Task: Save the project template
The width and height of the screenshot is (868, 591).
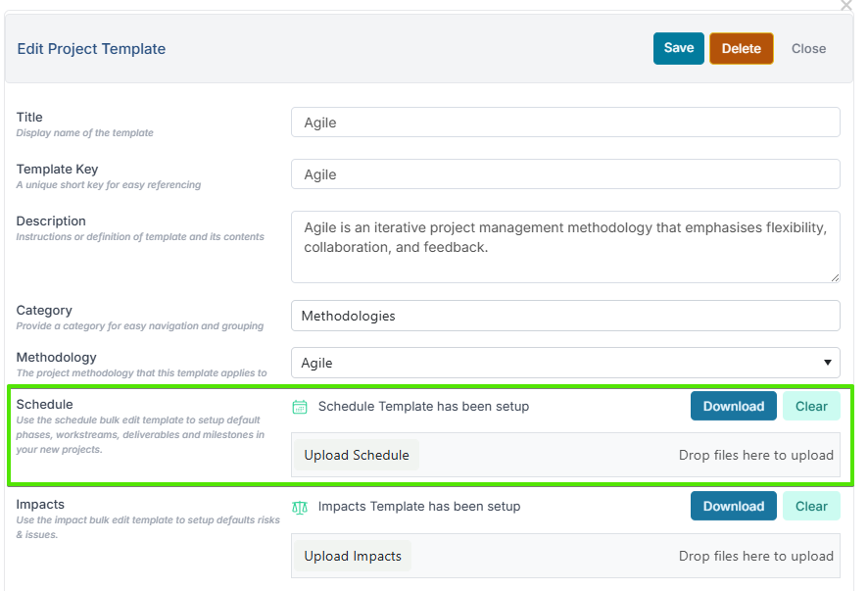Action: tap(678, 48)
